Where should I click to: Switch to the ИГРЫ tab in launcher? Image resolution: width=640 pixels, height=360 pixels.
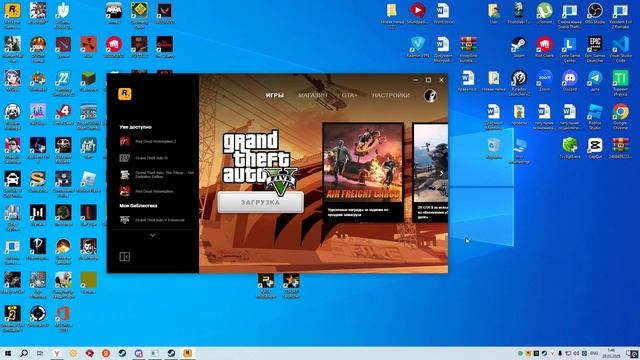pyautogui.click(x=275, y=95)
